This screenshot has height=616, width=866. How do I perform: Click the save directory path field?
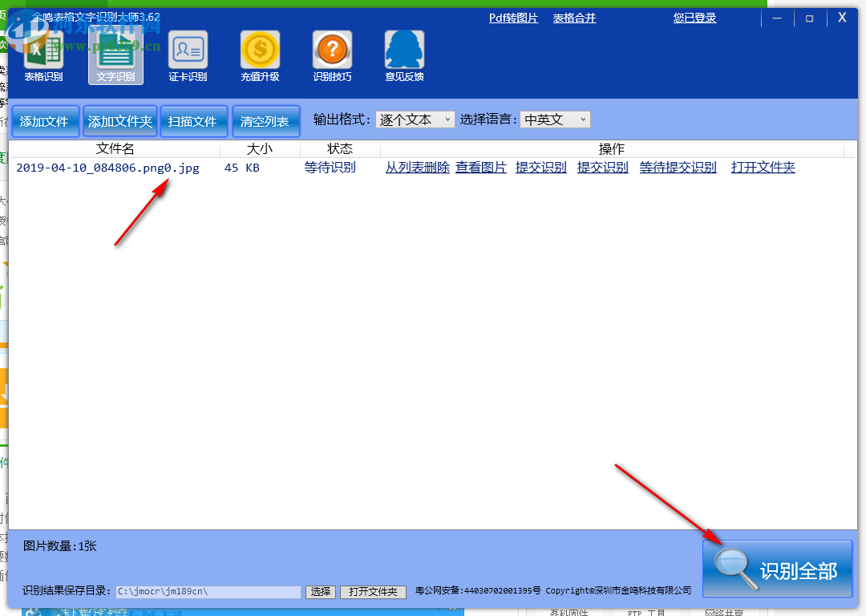click(x=208, y=591)
